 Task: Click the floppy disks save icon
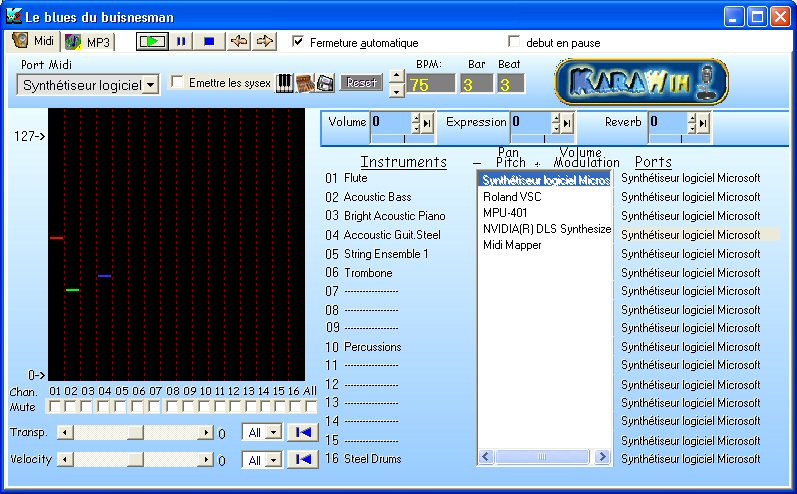(x=325, y=83)
